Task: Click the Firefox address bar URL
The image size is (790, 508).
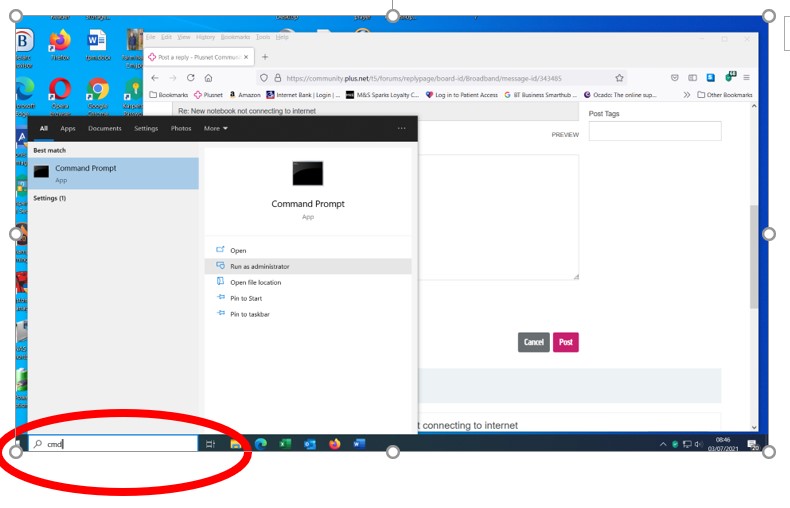Action: (x=424, y=78)
